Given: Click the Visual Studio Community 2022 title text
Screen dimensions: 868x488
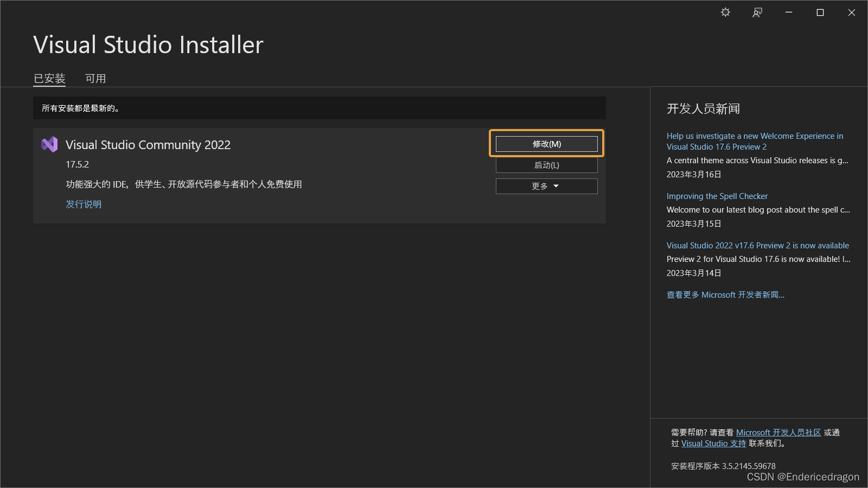Looking at the screenshot, I should click(148, 144).
